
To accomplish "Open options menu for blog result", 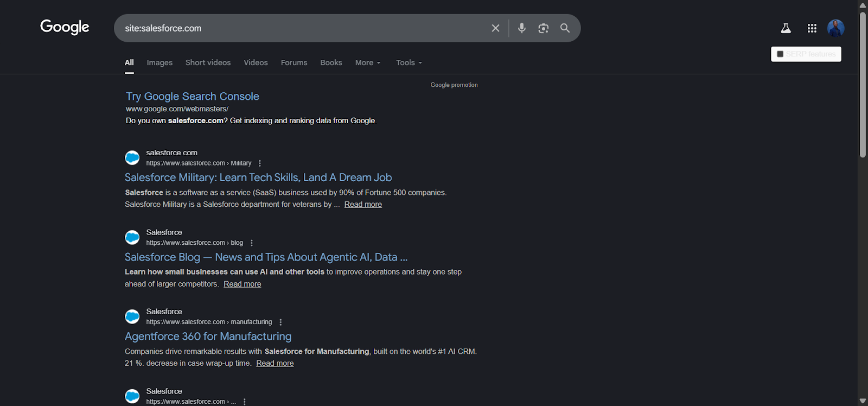I will pyautogui.click(x=252, y=243).
